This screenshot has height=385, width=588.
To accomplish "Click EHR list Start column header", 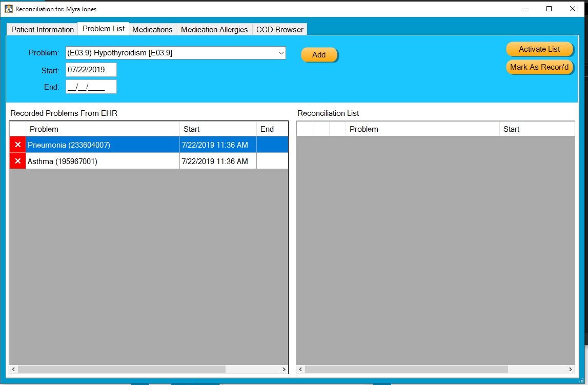I will tap(218, 129).
